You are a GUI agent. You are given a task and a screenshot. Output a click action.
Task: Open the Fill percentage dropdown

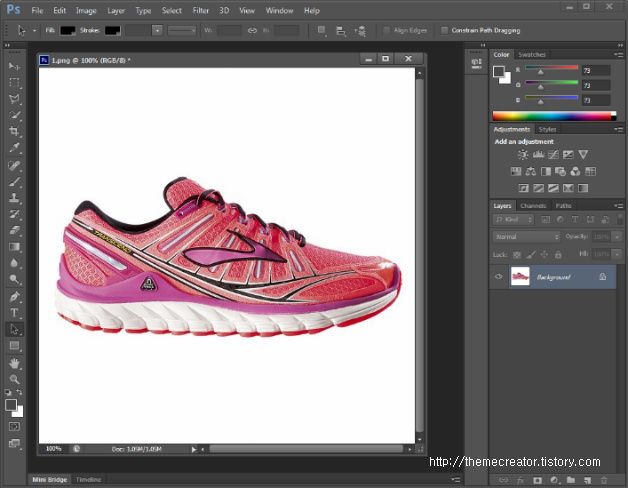[617, 254]
